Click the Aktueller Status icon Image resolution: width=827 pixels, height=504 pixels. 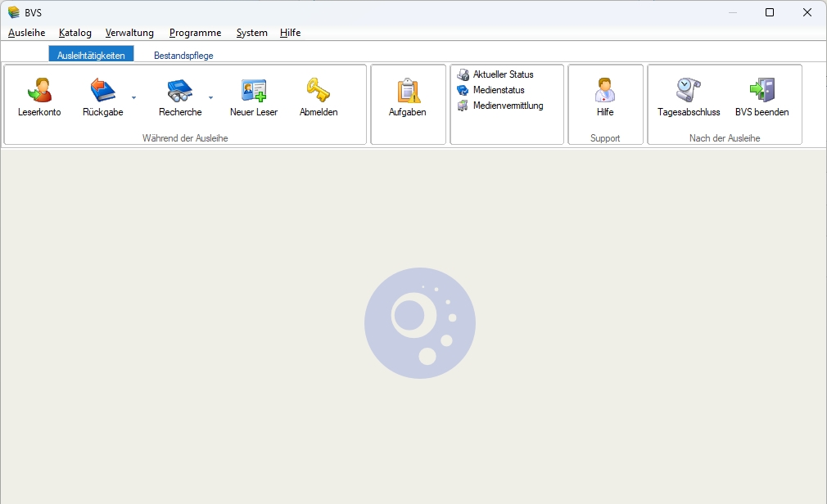click(463, 74)
